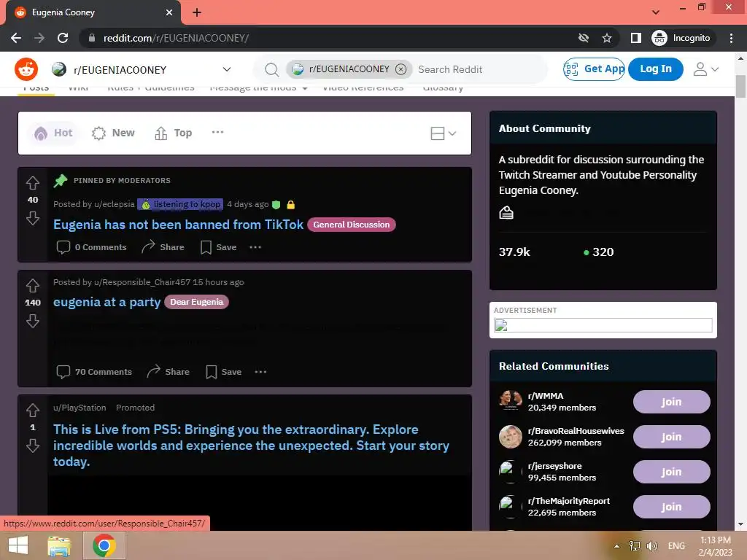The width and height of the screenshot is (747, 560).
Task: Bookmark this page with star icon
Action: tap(606, 38)
